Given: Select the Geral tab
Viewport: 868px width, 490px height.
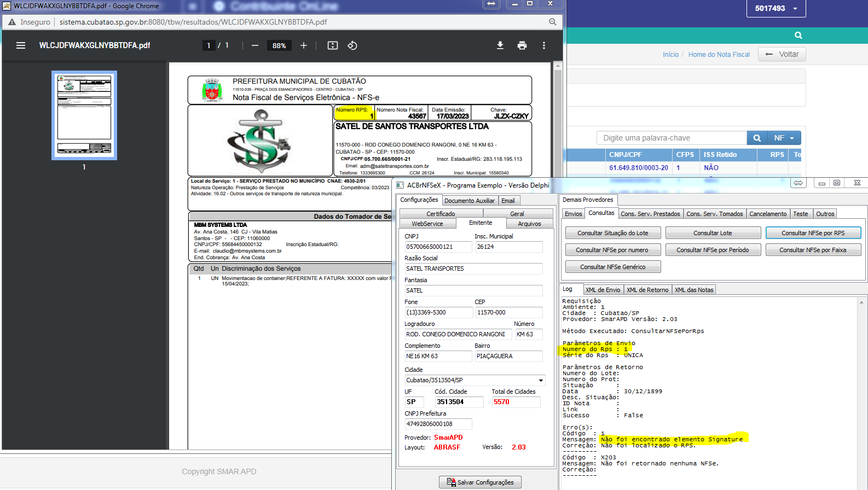Looking at the screenshot, I should point(517,214).
